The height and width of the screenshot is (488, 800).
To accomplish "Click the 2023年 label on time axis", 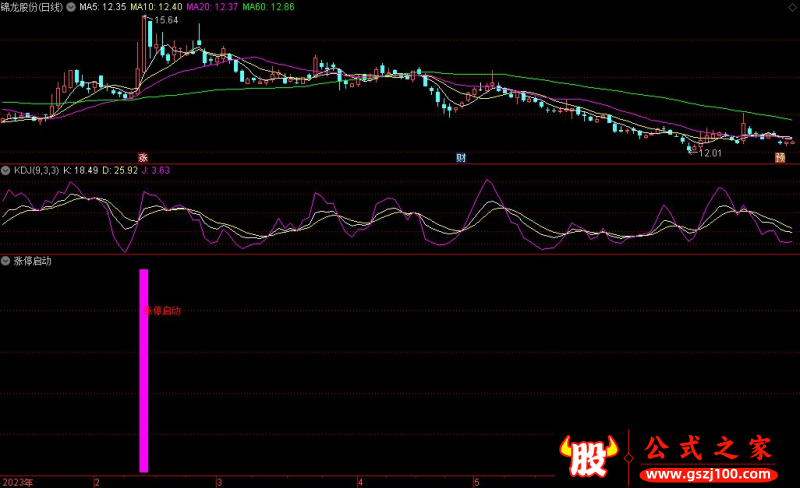I will click(x=16, y=481).
